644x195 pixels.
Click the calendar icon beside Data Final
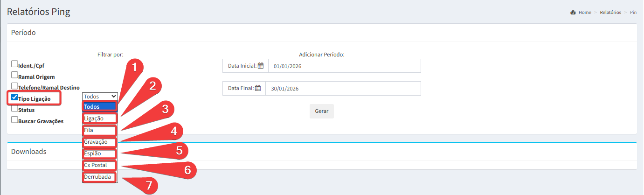point(258,88)
